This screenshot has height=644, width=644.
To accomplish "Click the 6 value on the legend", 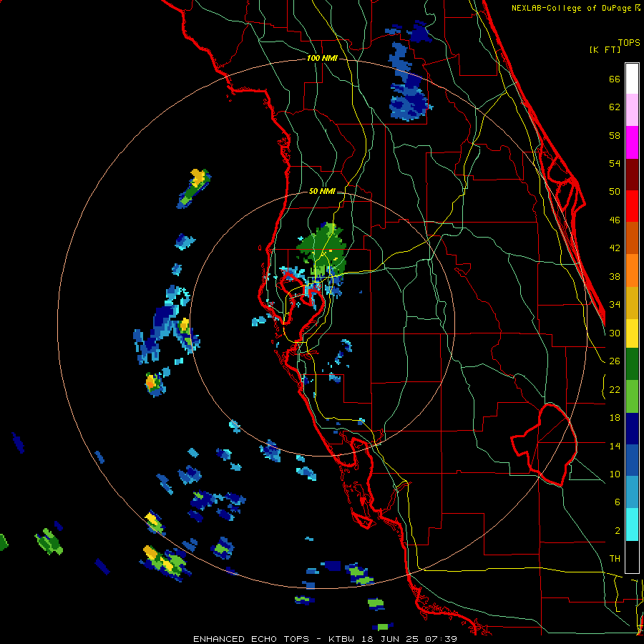I will [x=617, y=502].
